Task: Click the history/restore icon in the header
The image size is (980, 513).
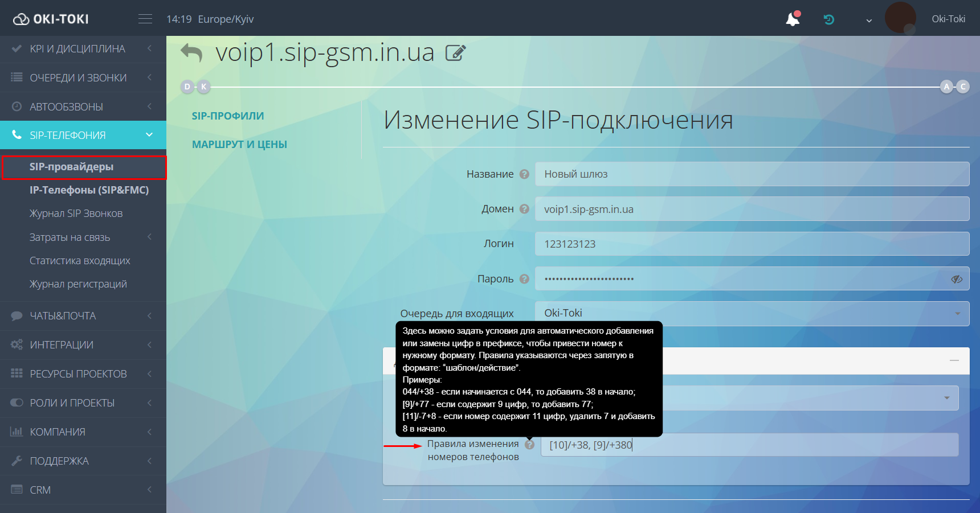Action: click(829, 19)
